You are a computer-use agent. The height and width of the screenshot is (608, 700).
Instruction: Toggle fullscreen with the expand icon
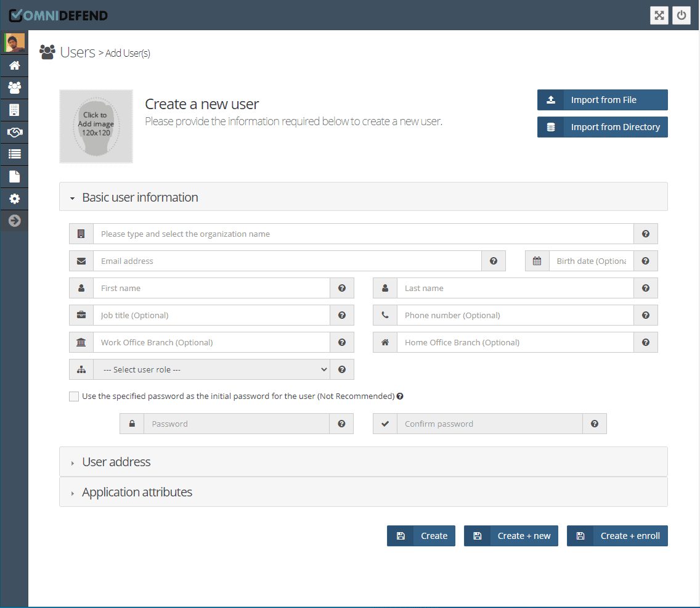[x=659, y=15]
